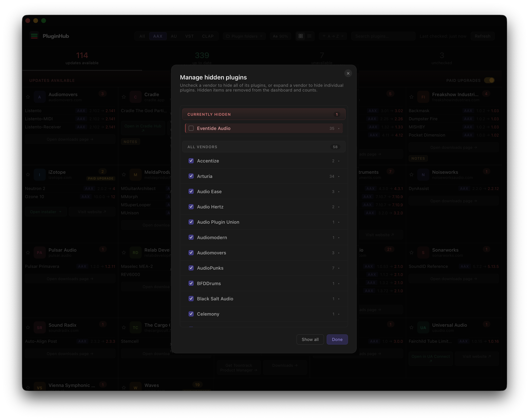
Task: Uncheck the Celemony checkbox
Action: click(x=191, y=314)
